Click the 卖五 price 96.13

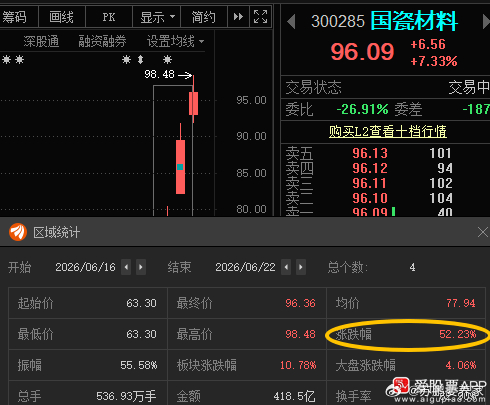point(370,153)
